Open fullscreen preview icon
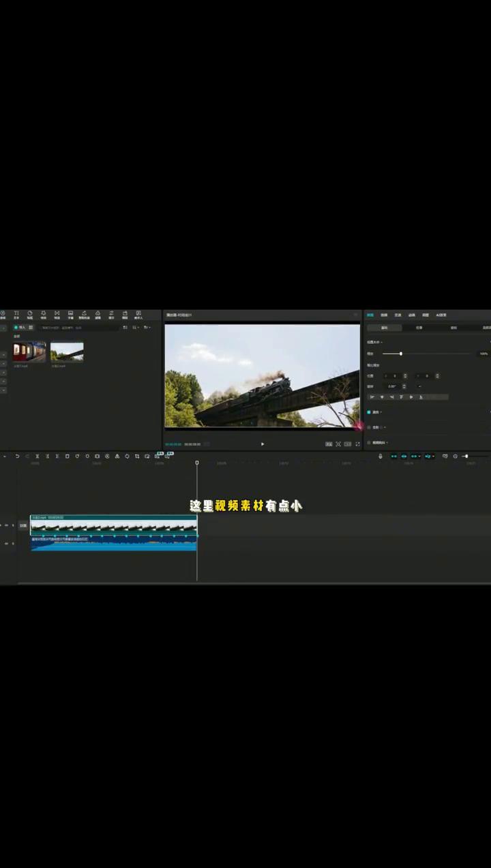This screenshot has height=868, width=491. (x=357, y=444)
